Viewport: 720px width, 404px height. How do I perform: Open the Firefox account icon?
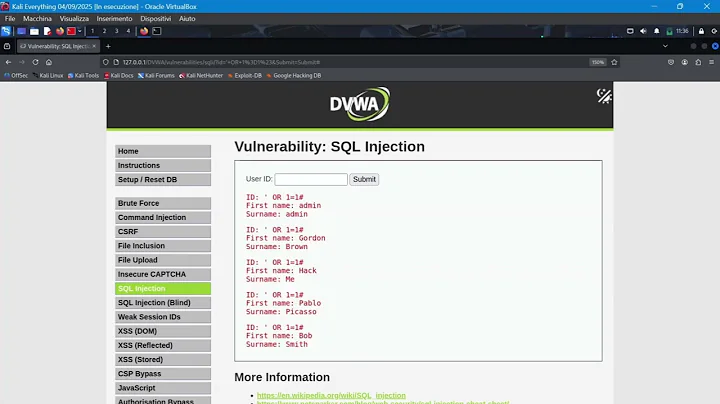click(685, 62)
